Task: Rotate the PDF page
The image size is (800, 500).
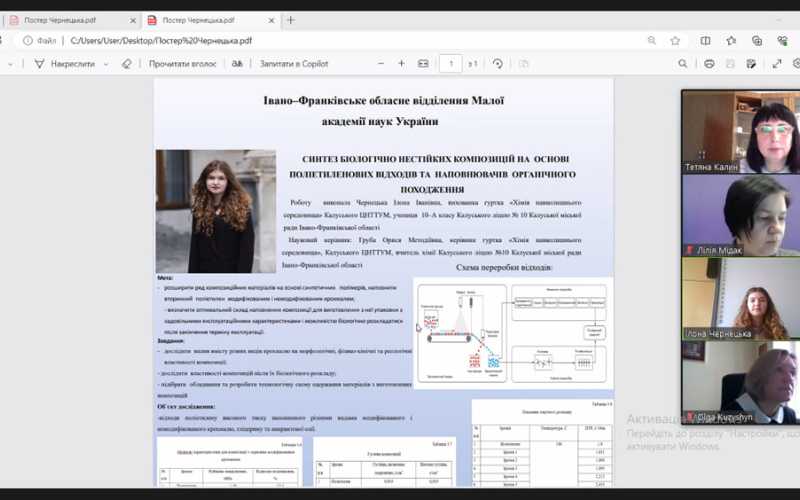Action: click(x=497, y=64)
